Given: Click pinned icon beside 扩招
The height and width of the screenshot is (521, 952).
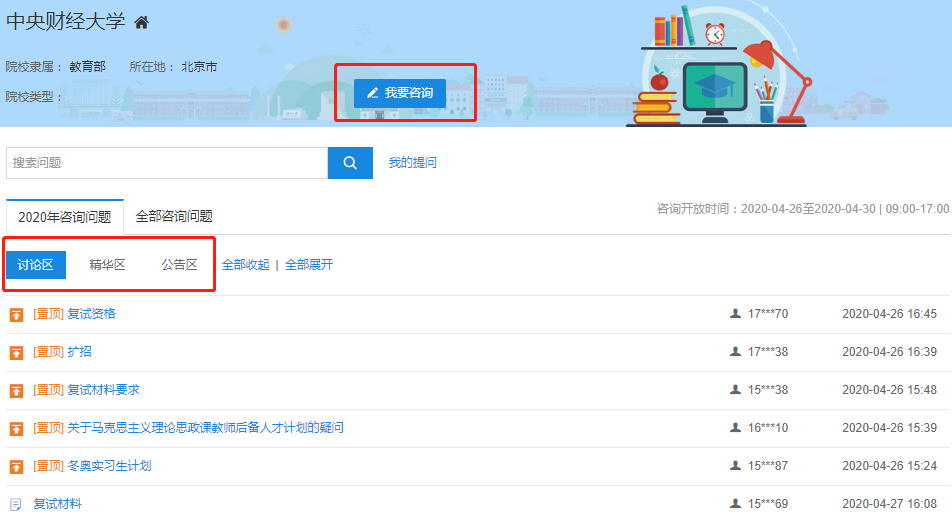Looking at the screenshot, I should pyautogui.click(x=16, y=353).
